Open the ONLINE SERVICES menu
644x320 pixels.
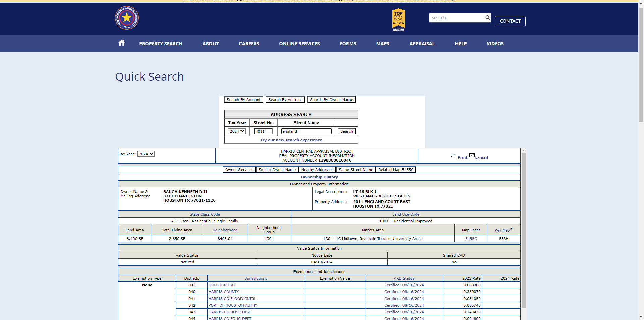[x=300, y=44]
